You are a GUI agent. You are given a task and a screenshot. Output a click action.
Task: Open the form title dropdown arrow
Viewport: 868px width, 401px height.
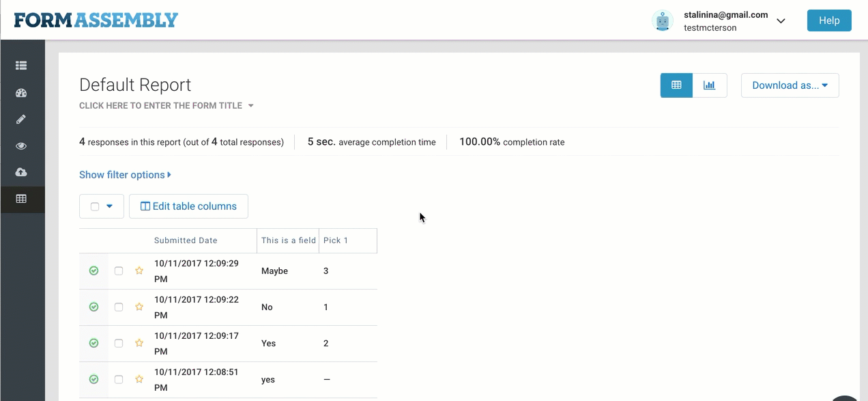tap(251, 106)
